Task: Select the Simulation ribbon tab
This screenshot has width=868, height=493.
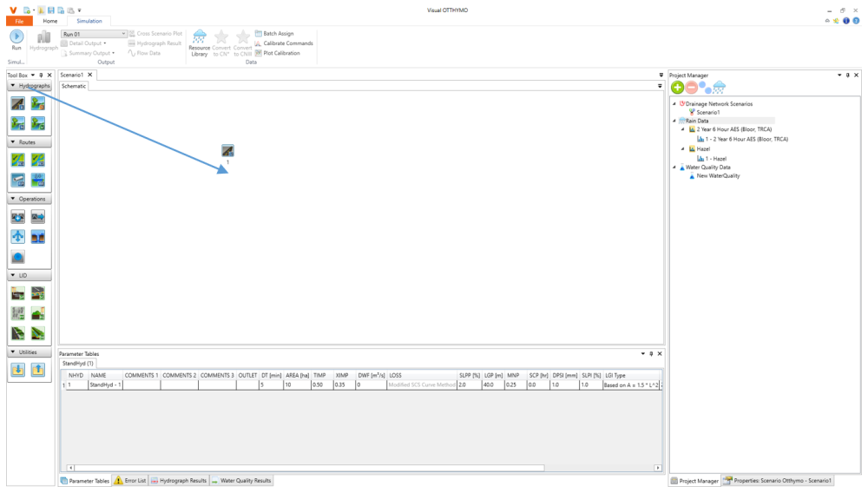Action: pyautogui.click(x=89, y=21)
